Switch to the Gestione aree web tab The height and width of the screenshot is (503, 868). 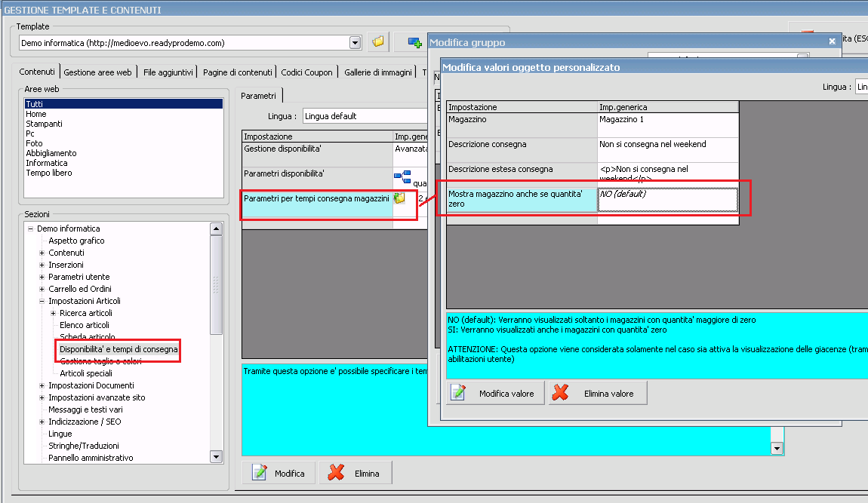(97, 72)
